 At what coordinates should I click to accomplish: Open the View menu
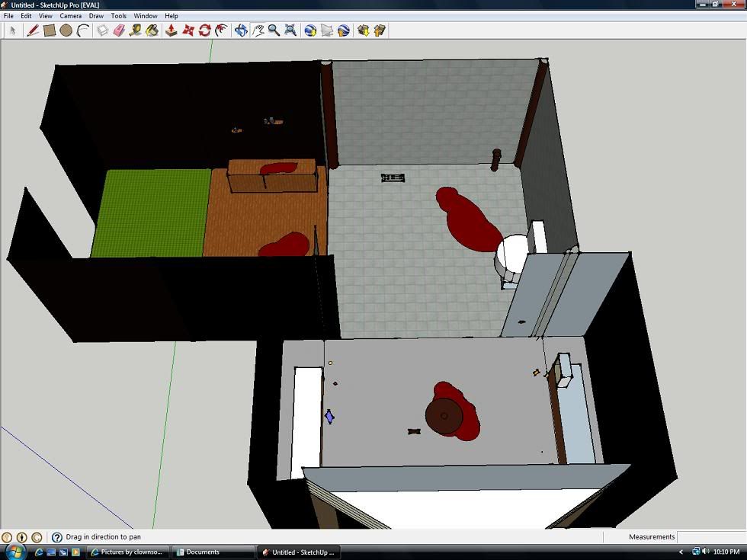point(46,16)
